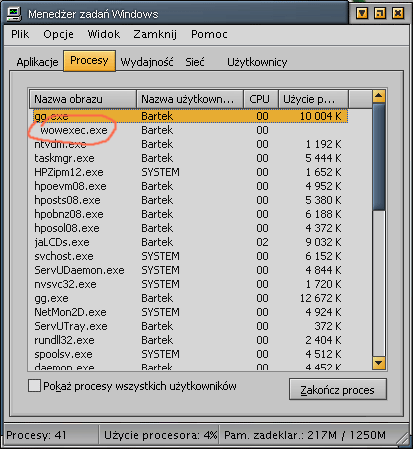The width and height of the screenshot is (413, 449).
Task: Open the Opcje menu
Action: point(58,34)
